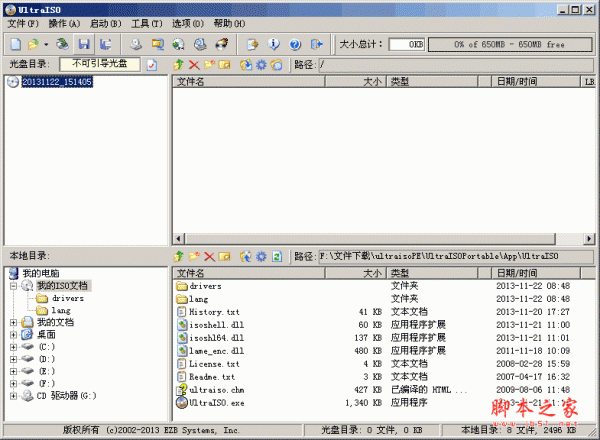
Task: Click the Burn CD image icon
Action: (x=222, y=44)
